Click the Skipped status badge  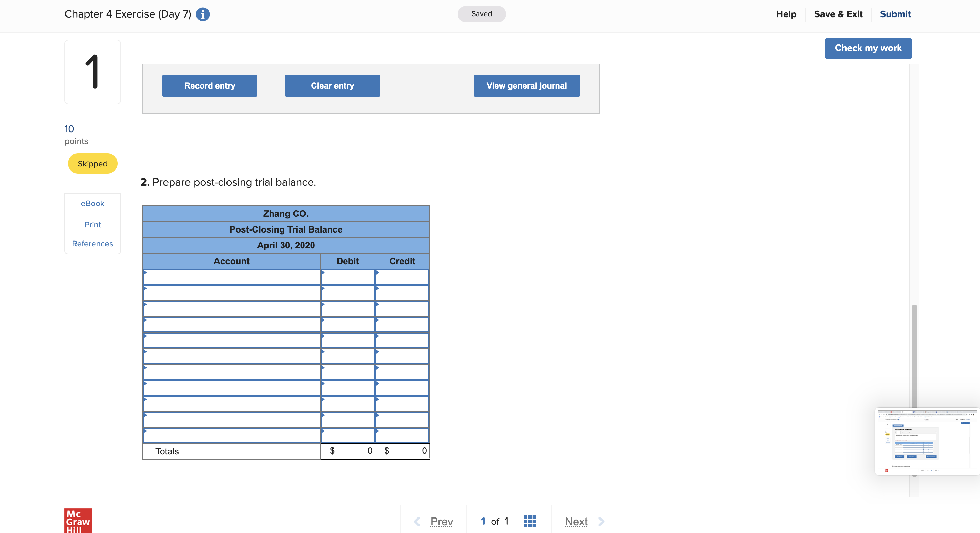(92, 163)
